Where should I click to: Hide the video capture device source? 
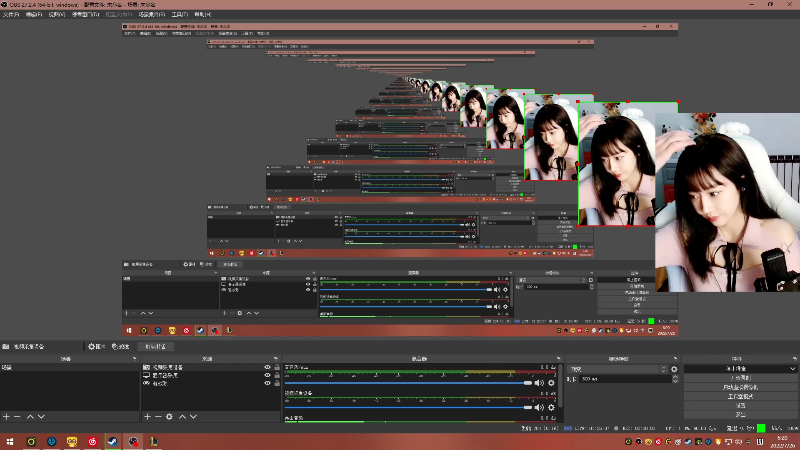click(x=267, y=367)
